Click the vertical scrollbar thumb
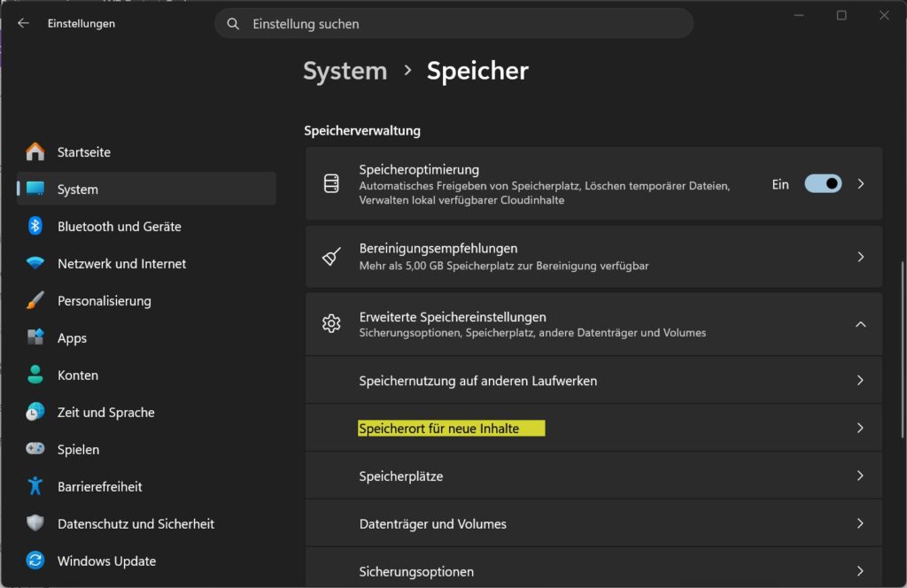This screenshot has width=907, height=588. 903,350
